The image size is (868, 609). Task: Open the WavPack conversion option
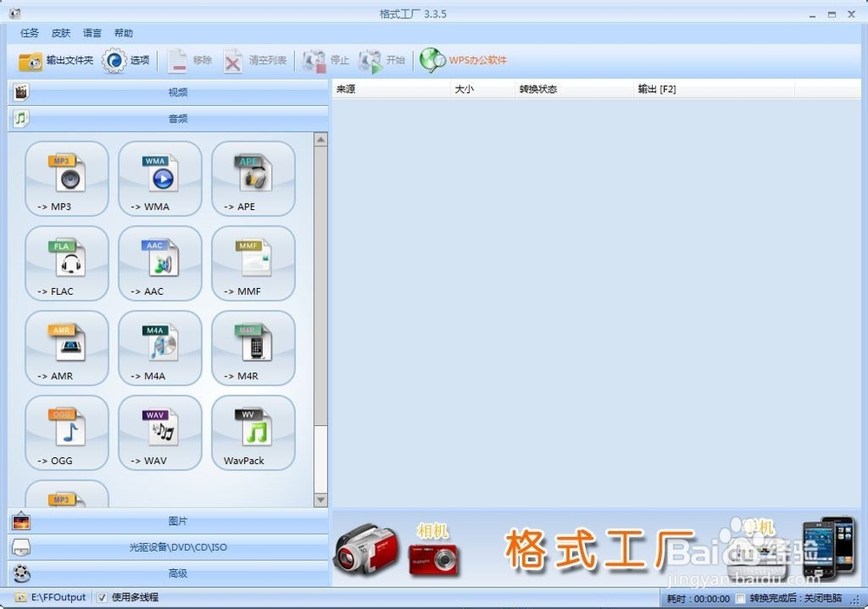[x=253, y=433]
